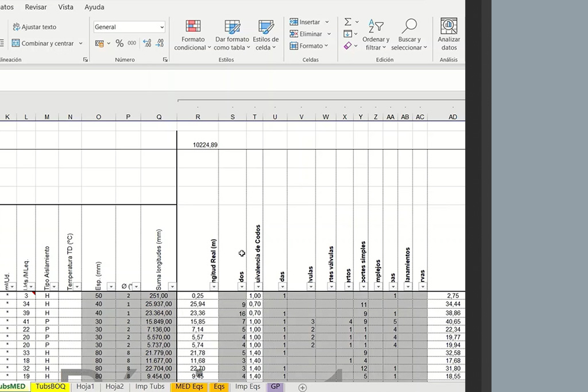Switch to MED Eqs sheet tab
This screenshot has height=392, width=588.
189,386
